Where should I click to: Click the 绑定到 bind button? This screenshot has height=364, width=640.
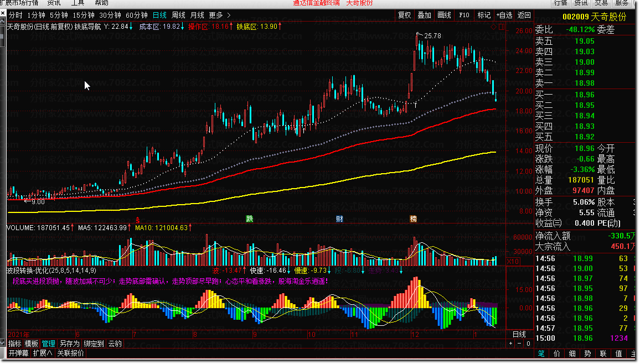pyautogui.click(x=94, y=344)
